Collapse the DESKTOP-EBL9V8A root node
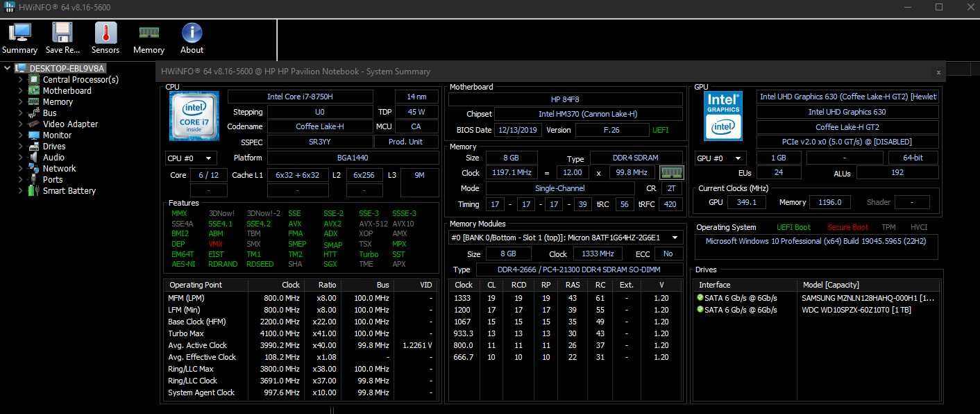The height and width of the screenshot is (414, 980). tap(8, 68)
